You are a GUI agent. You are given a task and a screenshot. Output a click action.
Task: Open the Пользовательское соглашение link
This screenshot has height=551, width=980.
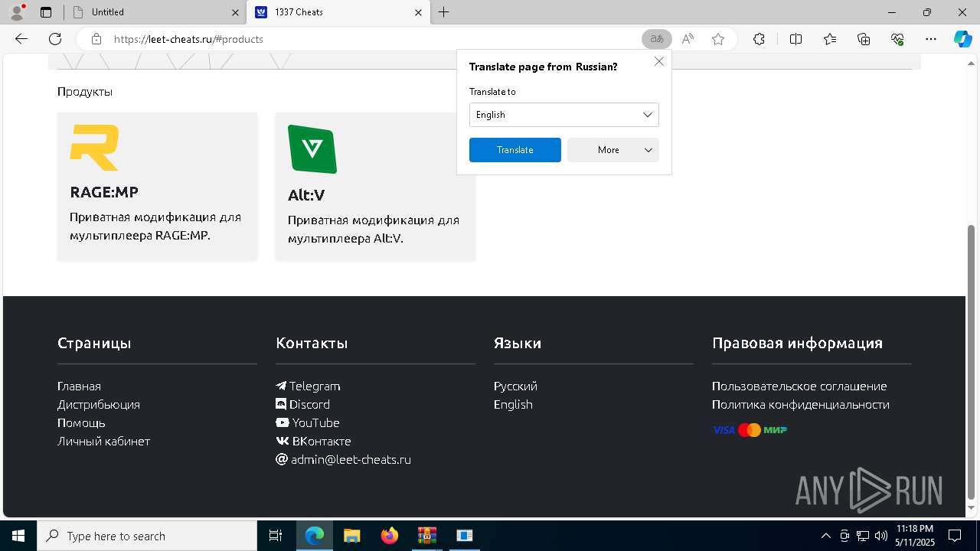[799, 386]
